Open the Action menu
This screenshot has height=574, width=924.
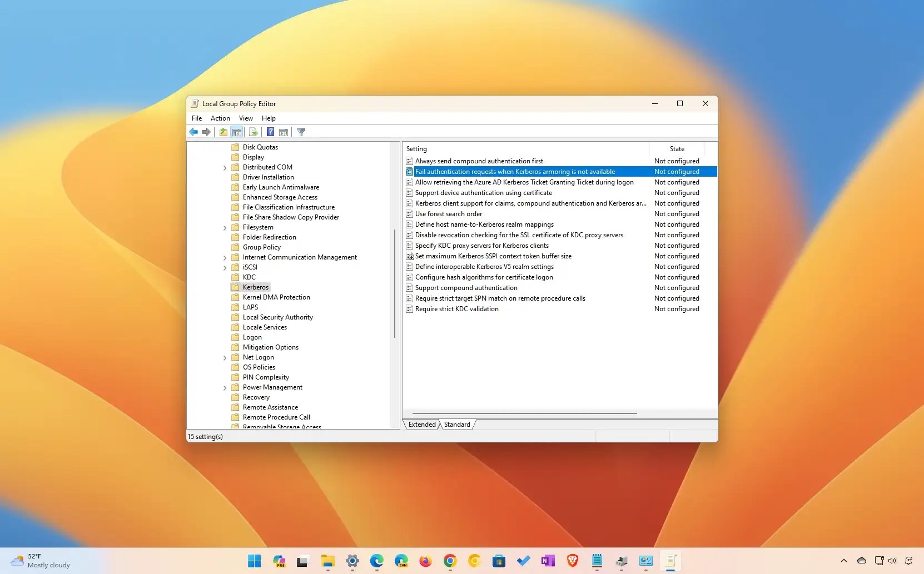point(220,118)
